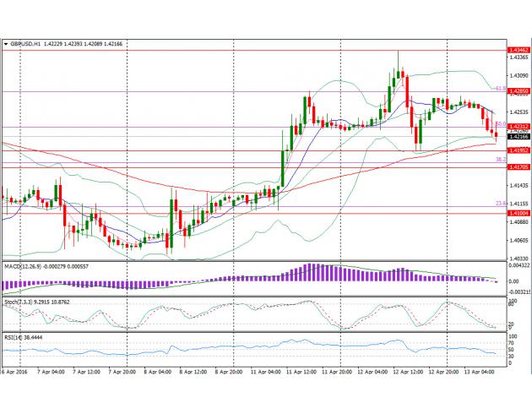The image size is (532, 414).
Task: Select the 1.41004 red price label
Action: (x=518, y=214)
